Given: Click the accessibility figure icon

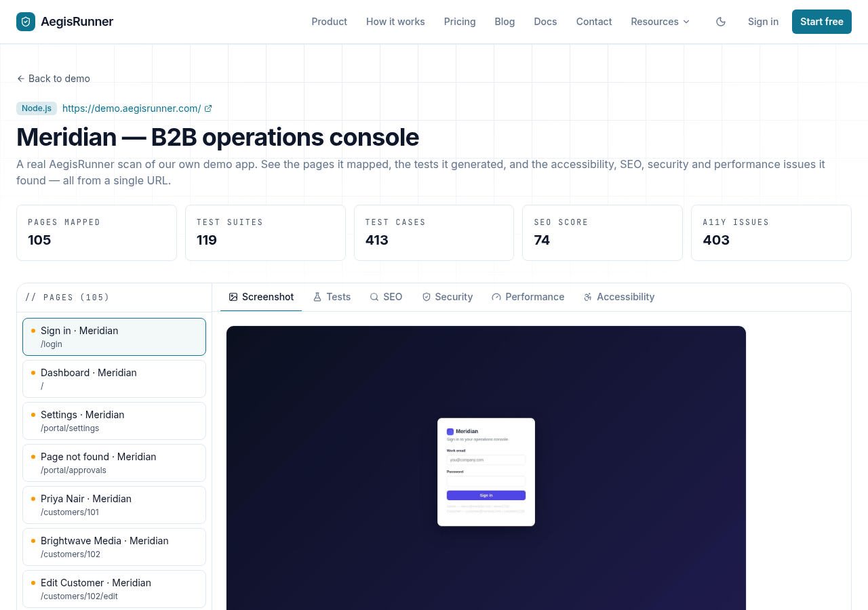Looking at the screenshot, I should [x=588, y=297].
